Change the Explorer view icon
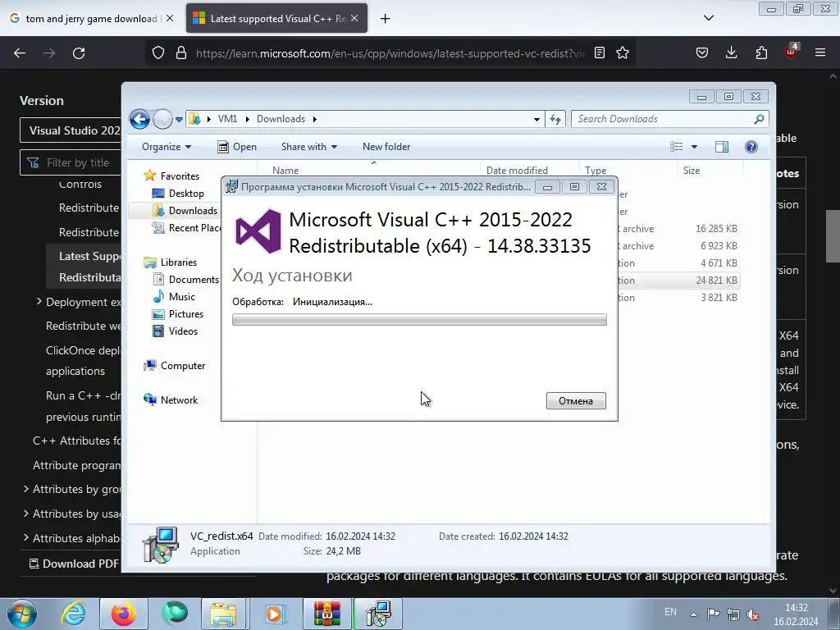 tap(677, 147)
